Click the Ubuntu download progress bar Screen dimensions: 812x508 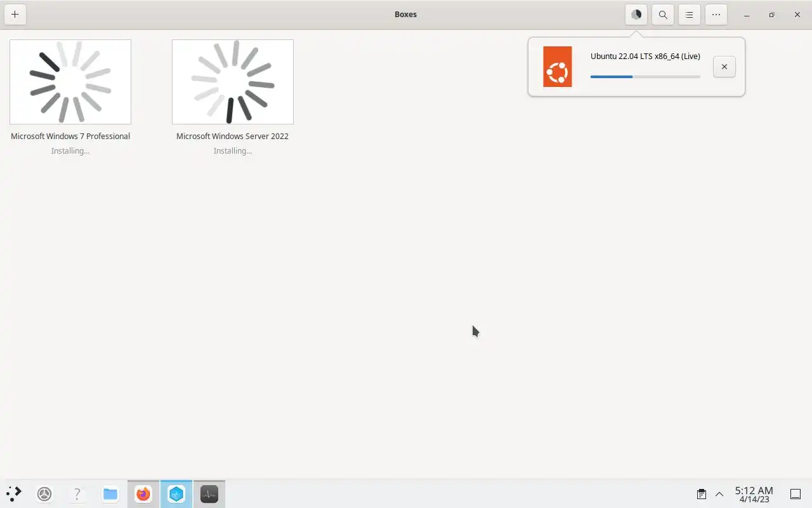[x=645, y=77]
